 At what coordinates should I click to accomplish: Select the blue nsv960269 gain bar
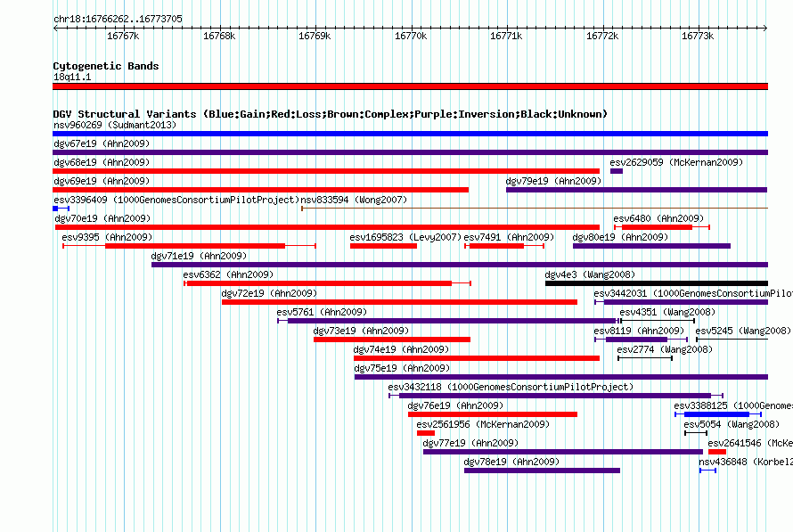click(x=410, y=134)
